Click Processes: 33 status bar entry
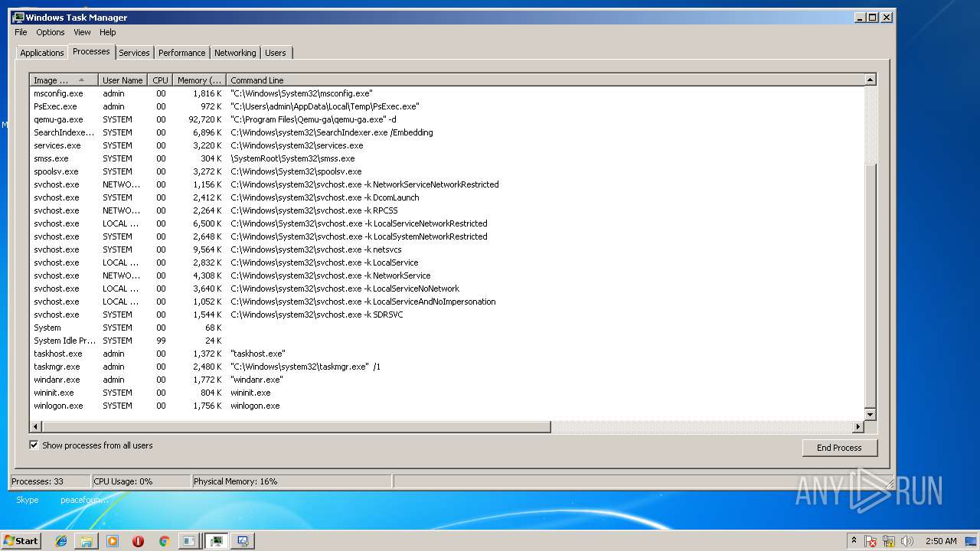Screen dimensions: 980x551 pyautogui.click(x=50, y=481)
